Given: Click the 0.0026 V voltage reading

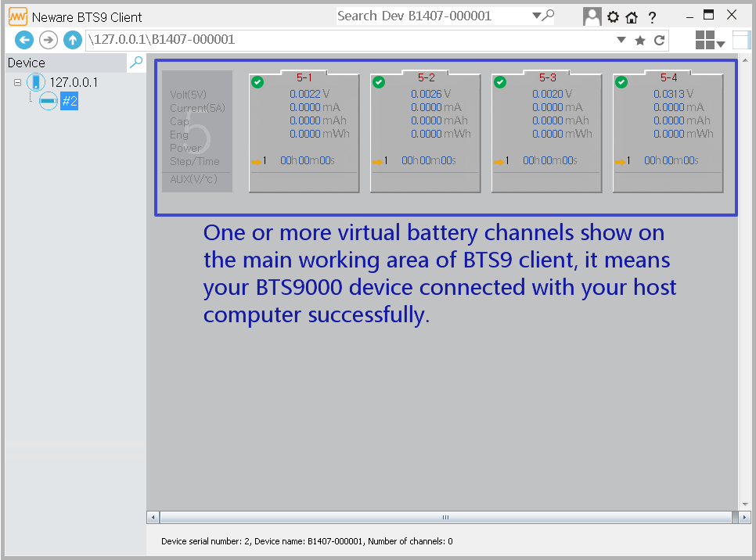Looking at the screenshot, I should [431, 94].
